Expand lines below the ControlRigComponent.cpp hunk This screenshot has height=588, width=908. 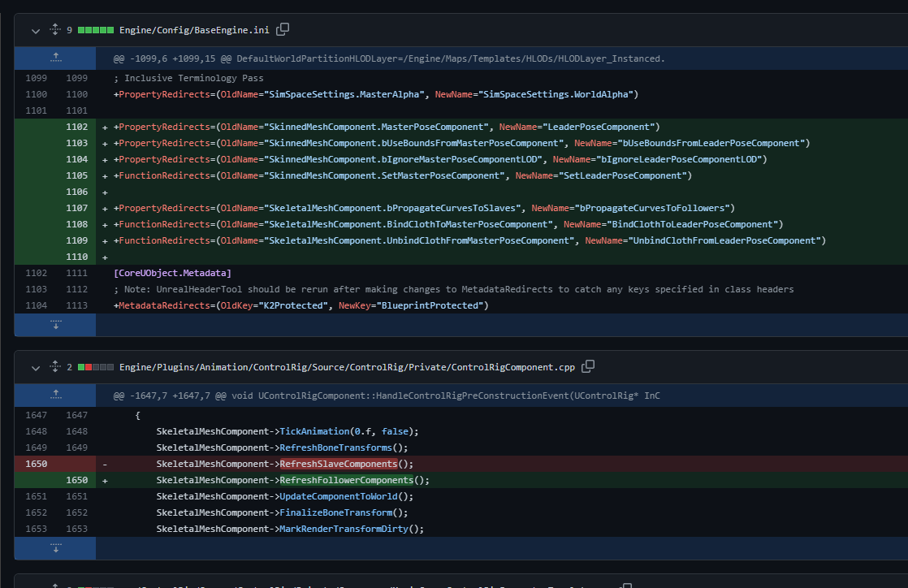pos(55,547)
